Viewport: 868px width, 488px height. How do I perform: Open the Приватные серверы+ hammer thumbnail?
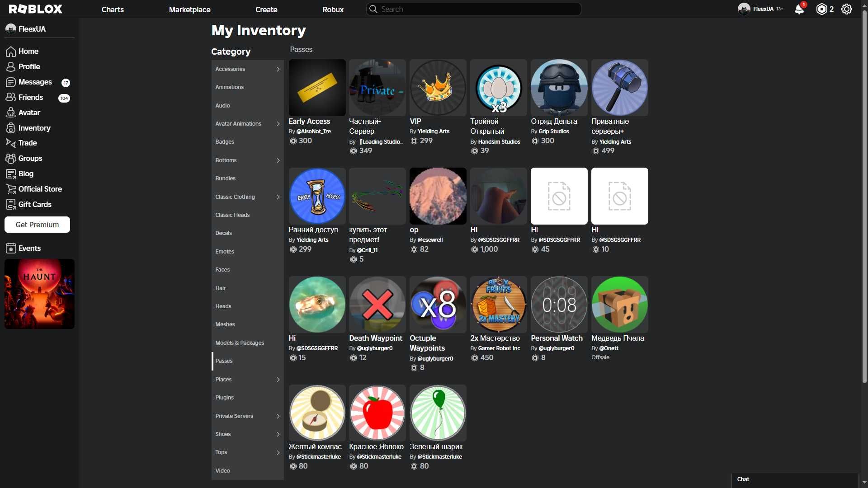click(x=620, y=88)
